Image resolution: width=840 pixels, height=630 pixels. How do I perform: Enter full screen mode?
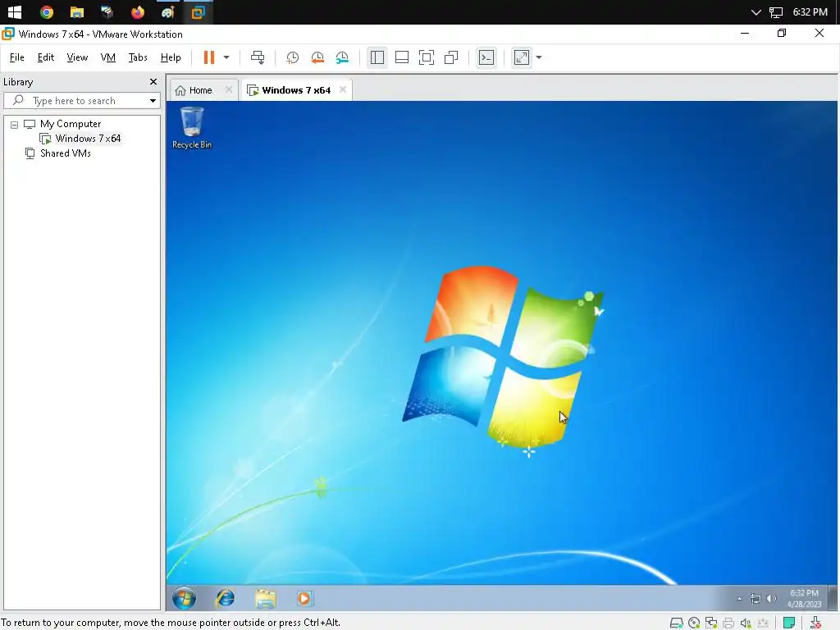click(427, 57)
